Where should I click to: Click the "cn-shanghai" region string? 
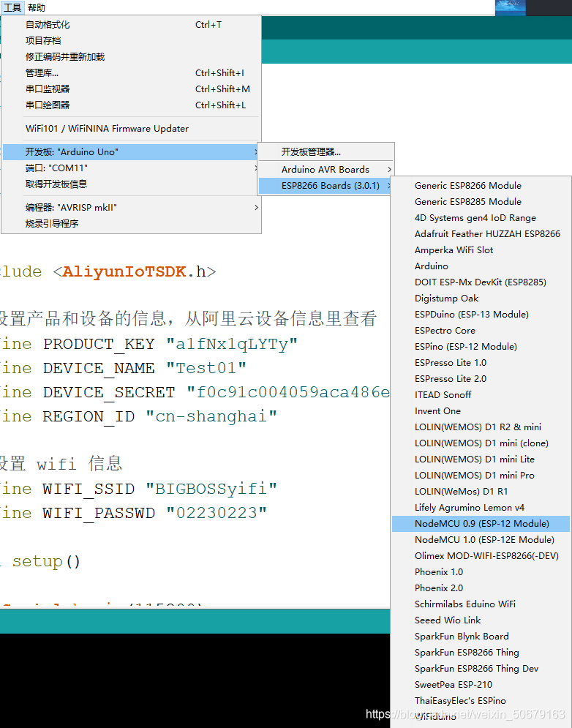(211, 416)
